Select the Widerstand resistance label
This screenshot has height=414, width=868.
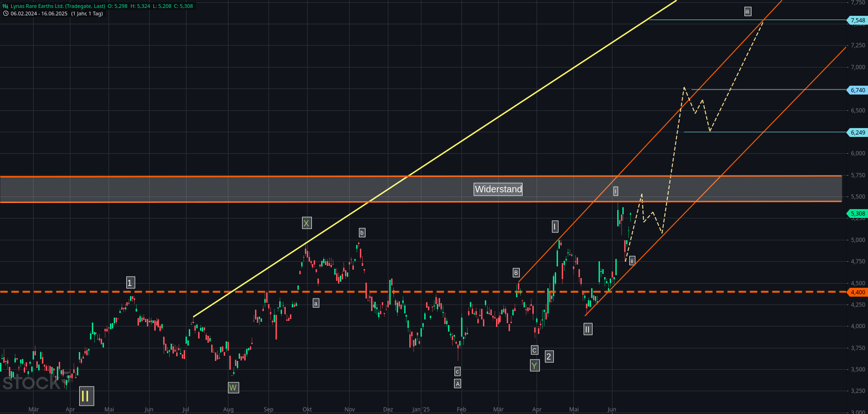click(x=498, y=189)
